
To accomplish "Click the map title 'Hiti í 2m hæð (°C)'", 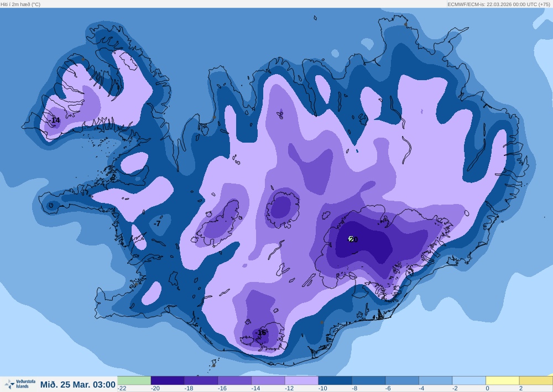I will click(x=20, y=4).
